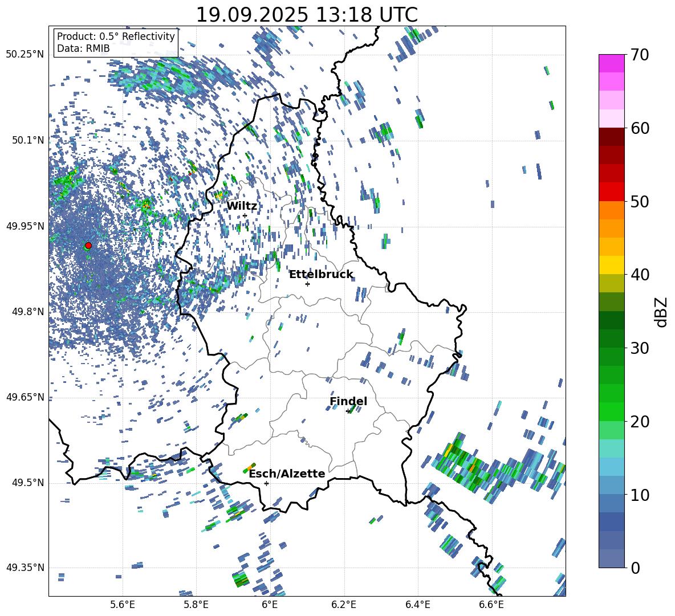The image size is (675, 616).
Task: Select the Ettelbruck city label
Action: tap(321, 275)
